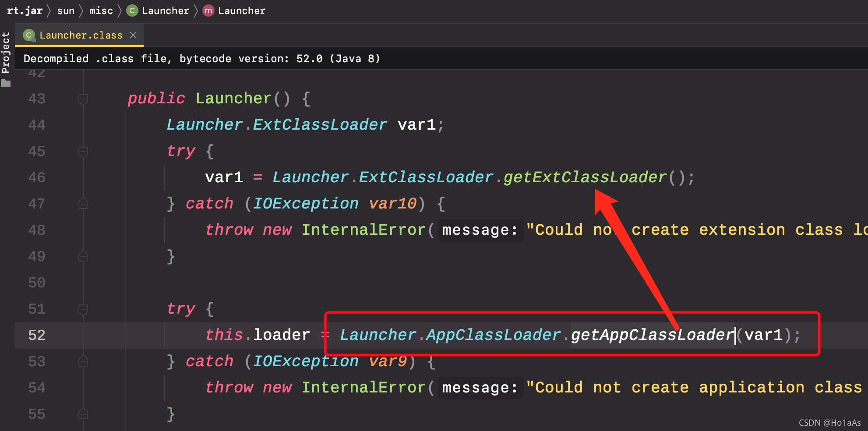Open the misc package breadcrumb
The width and height of the screenshot is (868, 431).
pos(101,11)
